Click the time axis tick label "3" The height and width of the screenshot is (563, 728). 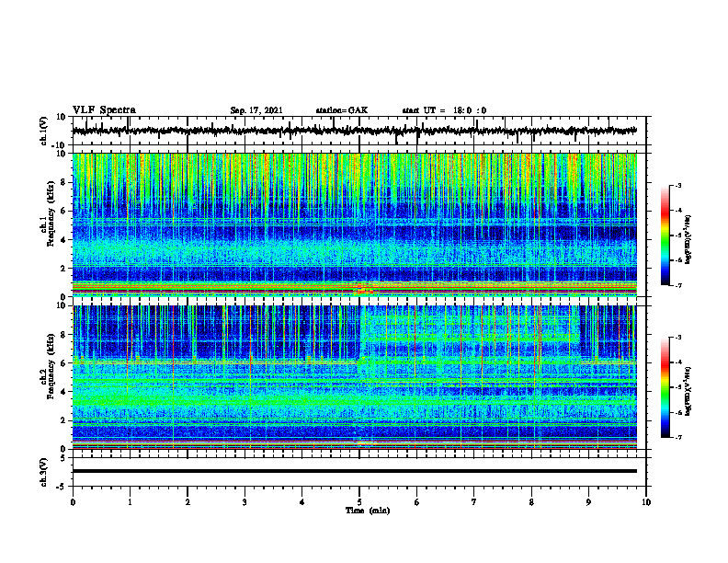coord(245,502)
